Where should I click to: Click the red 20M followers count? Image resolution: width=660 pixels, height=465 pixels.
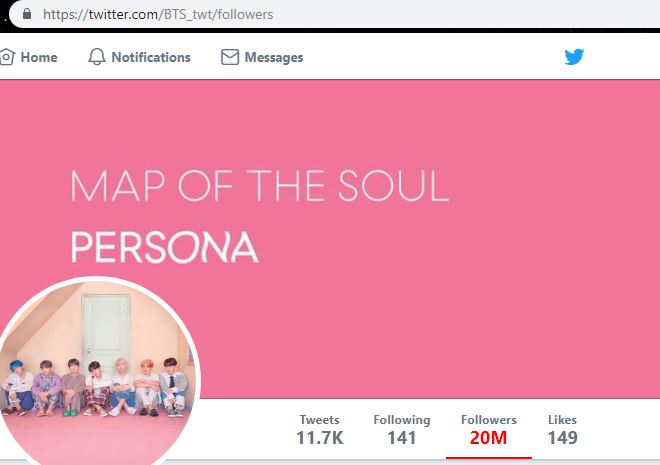pos(488,438)
